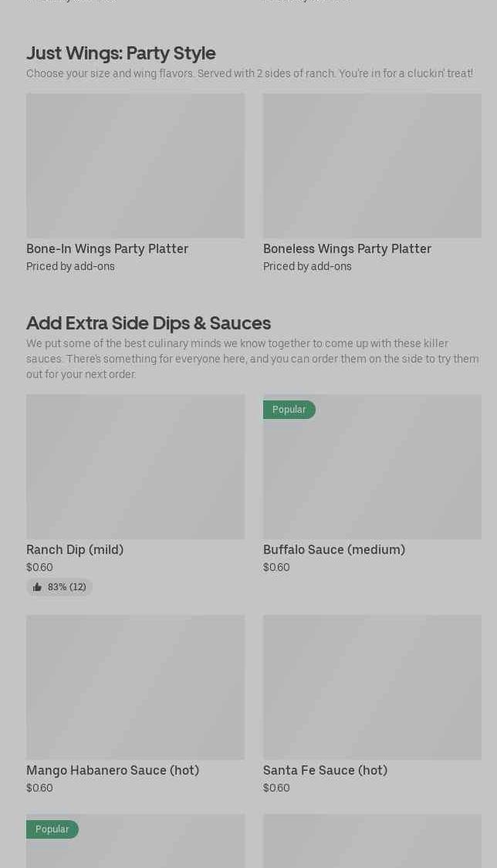Click the Buffalo Sauce (medium) title
The height and width of the screenshot is (868, 497).
tap(334, 549)
